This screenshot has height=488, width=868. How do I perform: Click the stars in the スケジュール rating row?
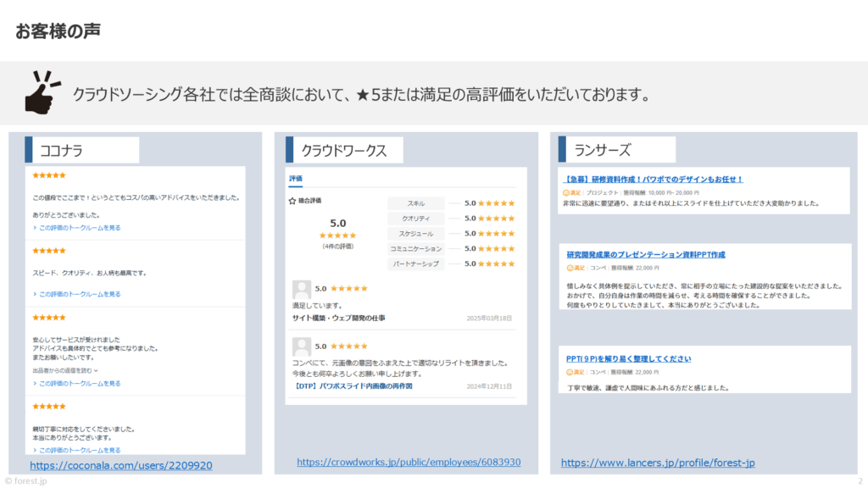(497, 234)
